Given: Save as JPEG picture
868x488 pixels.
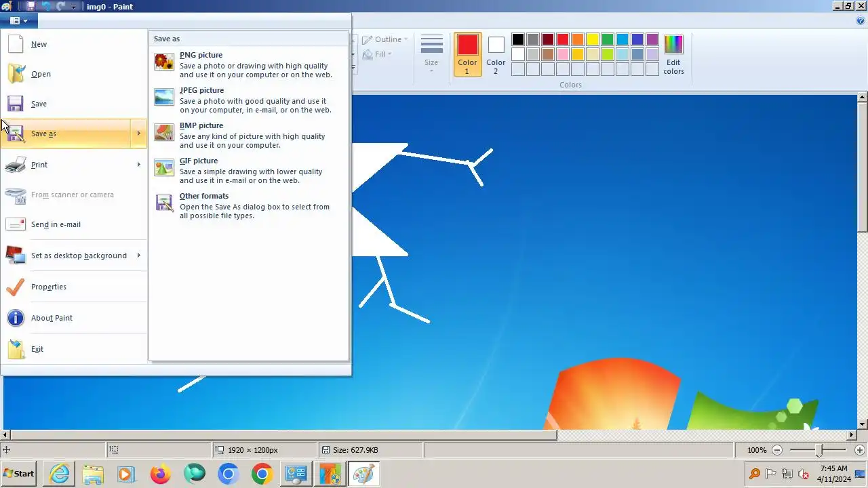Looking at the screenshot, I should [x=248, y=100].
